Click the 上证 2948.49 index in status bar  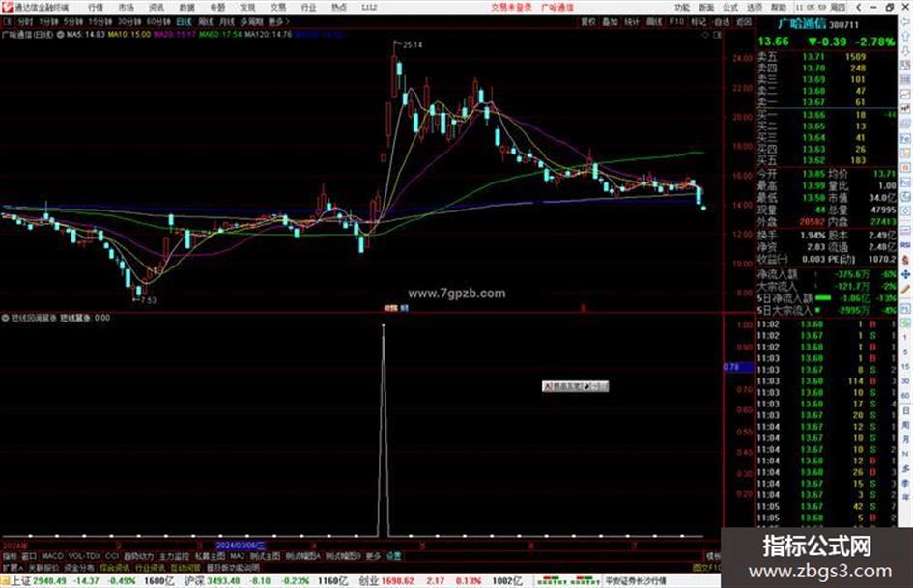click(x=39, y=580)
